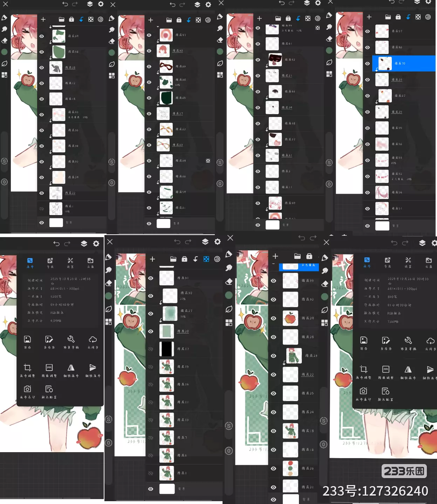Click O circle button in third bottom screenshot
The image size is (437, 504).
[229, 451]
